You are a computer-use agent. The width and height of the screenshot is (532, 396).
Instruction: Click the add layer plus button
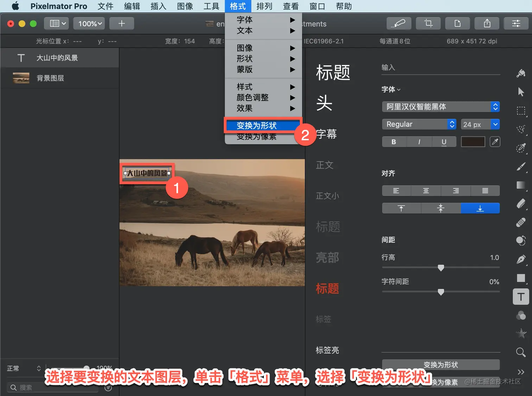click(x=122, y=24)
